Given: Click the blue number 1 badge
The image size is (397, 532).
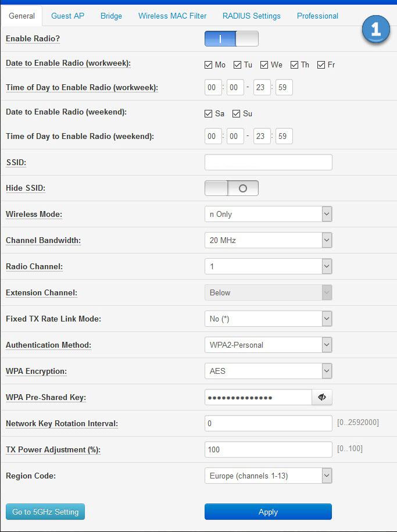Looking at the screenshot, I should point(375,30).
